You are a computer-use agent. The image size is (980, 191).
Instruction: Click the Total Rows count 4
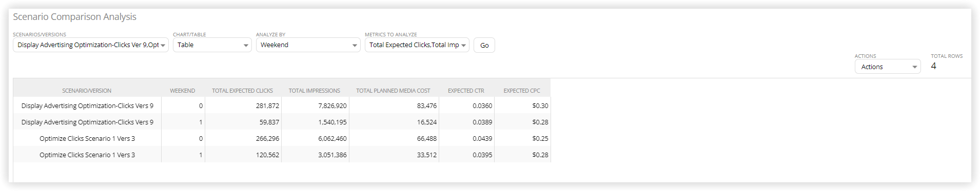pyautogui.click(x=933, y=66)
